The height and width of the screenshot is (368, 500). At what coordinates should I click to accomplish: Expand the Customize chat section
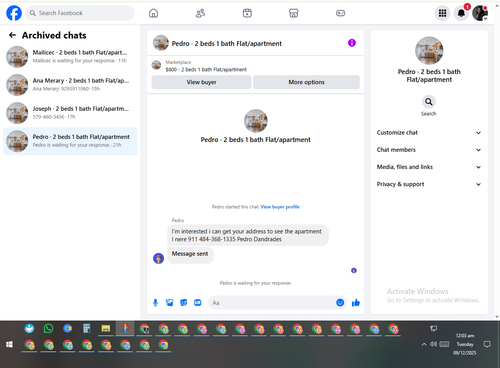click(429, 133)
